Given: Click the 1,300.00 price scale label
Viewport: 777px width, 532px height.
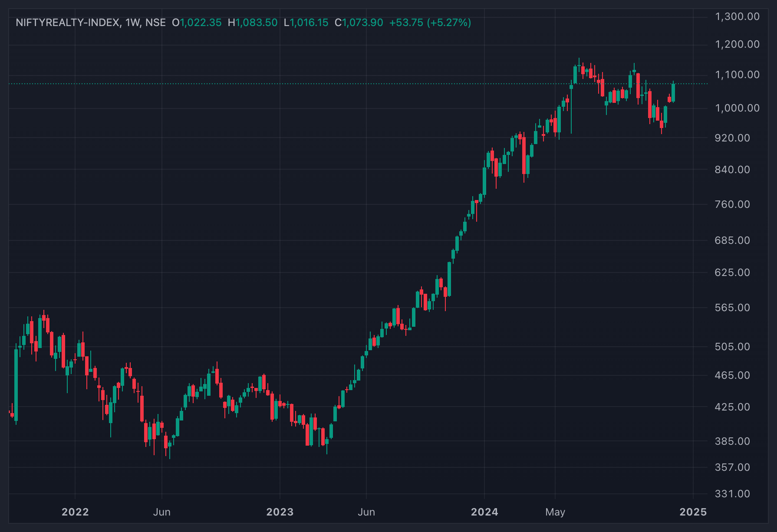Looking at the screenshot, I should (737, 16).
